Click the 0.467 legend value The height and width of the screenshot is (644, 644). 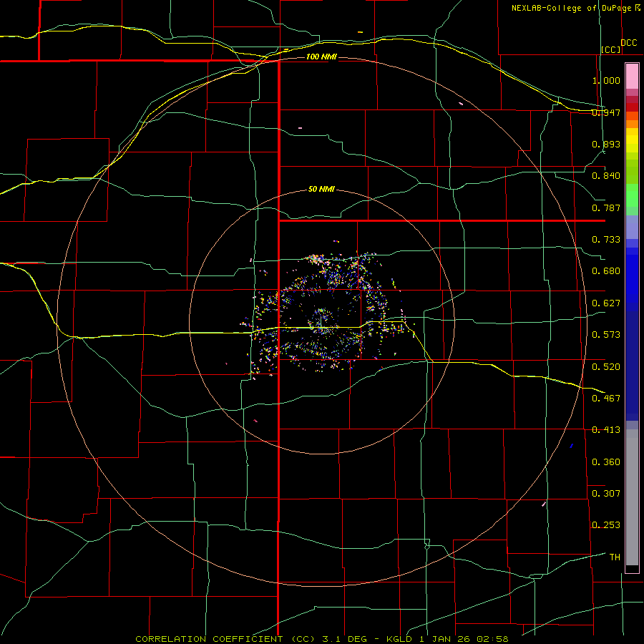(606, 399)
